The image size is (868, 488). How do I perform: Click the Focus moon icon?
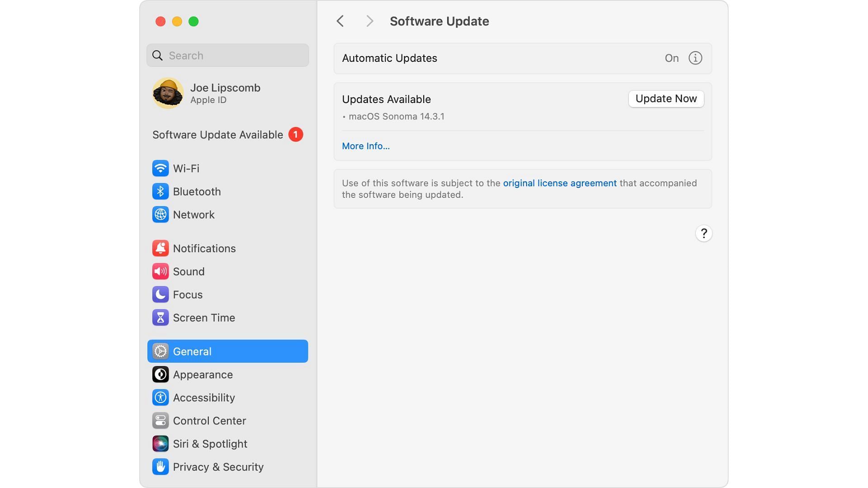pyautogui.click(x=160, y=295)
